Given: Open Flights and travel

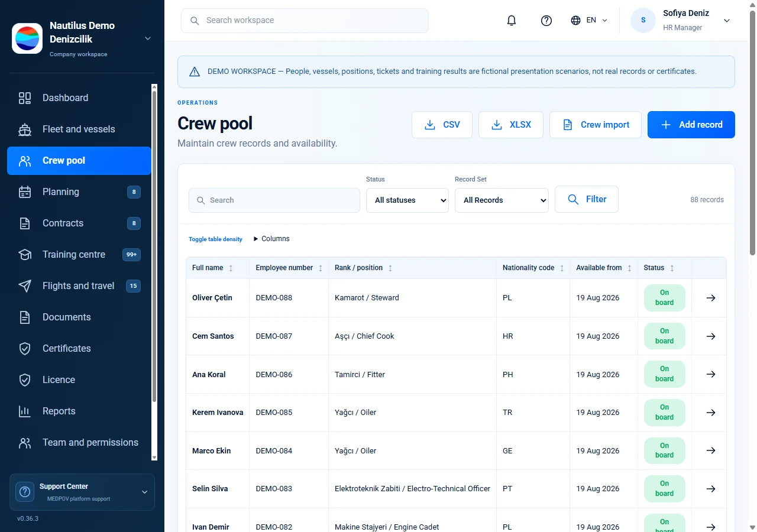Looking at the screenshot, I should [x=79, y=286].
